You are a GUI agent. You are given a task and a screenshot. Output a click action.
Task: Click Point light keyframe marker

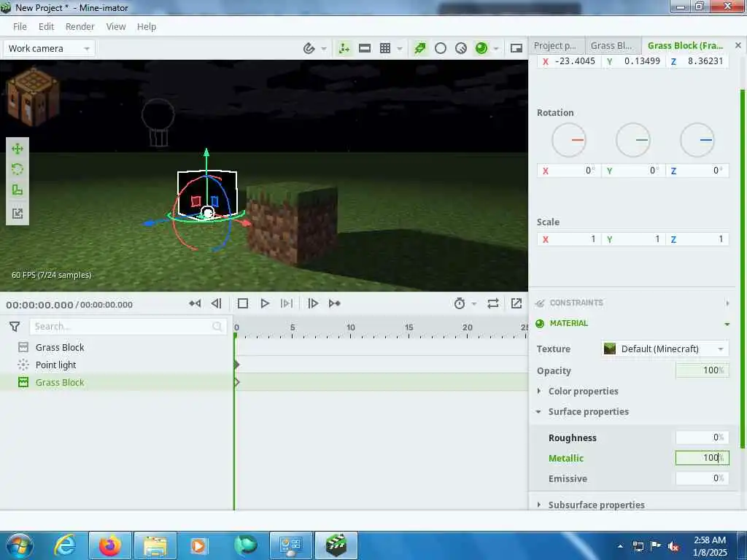click(x=236, y=365)
